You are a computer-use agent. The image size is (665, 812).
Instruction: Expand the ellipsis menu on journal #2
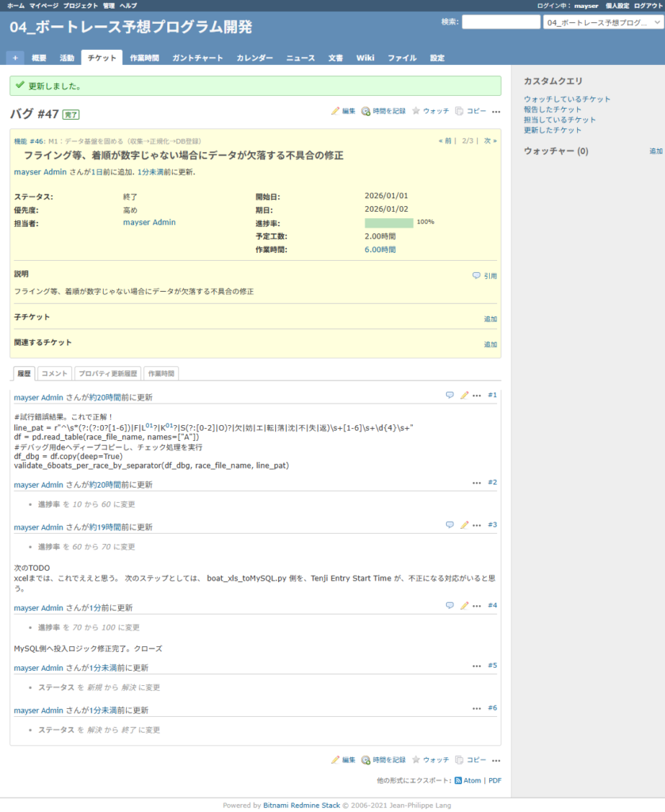pyautogui.click(x=476, y=482)
